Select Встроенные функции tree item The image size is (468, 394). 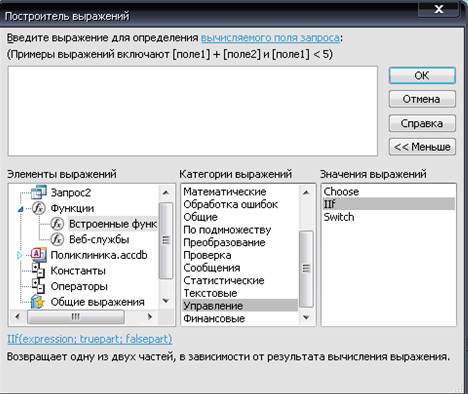click(113, 224)
